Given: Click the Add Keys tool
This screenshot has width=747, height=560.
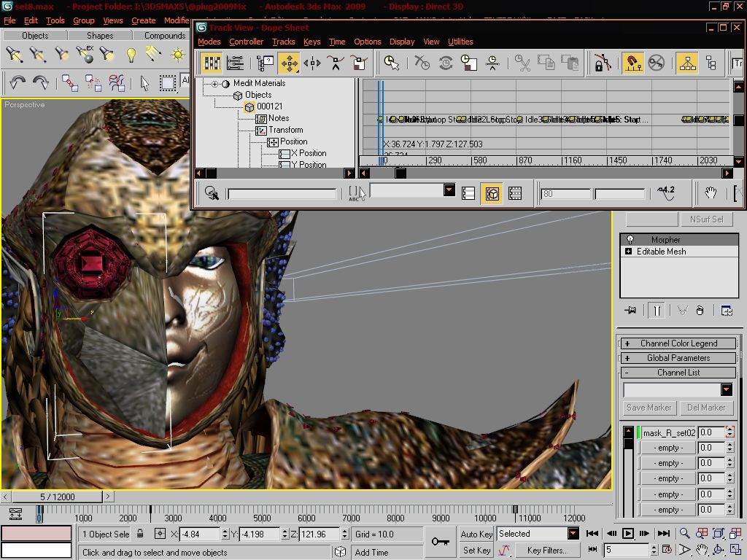Looking at the screenshot, I should 336,63.
